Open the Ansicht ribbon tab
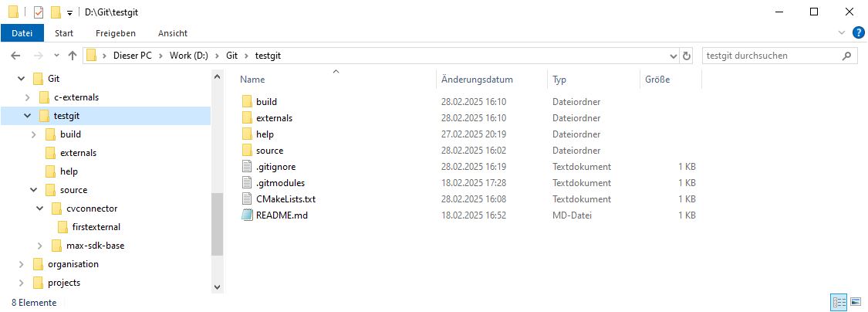Screen dimensions: 868x312 (173, 33)
